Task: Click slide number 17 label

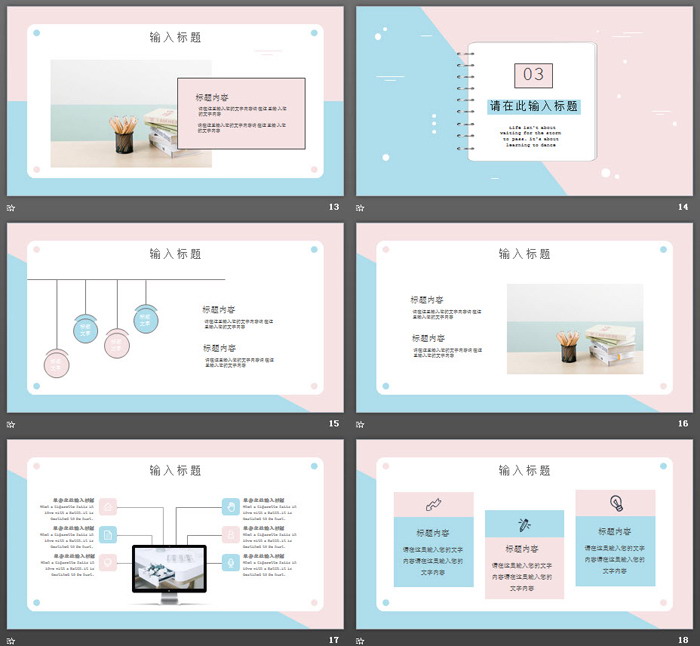Action: [x=334, y=640]
